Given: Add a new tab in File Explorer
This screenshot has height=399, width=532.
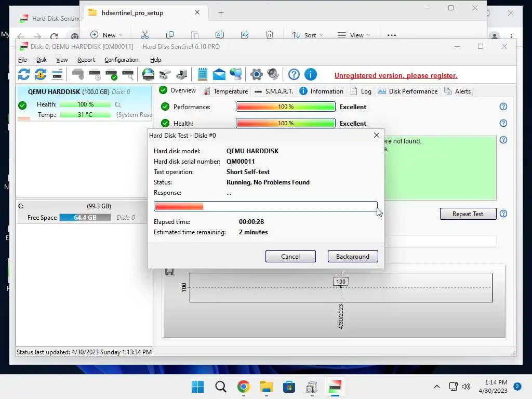Looking at the screenshot, I should point(221,13).
